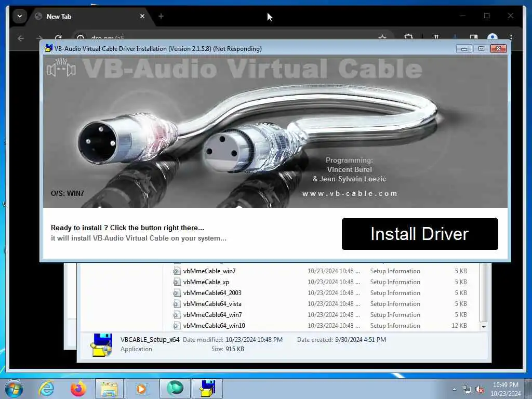
Task: Open Chrome three-dot menu
Action: (511, 37)
